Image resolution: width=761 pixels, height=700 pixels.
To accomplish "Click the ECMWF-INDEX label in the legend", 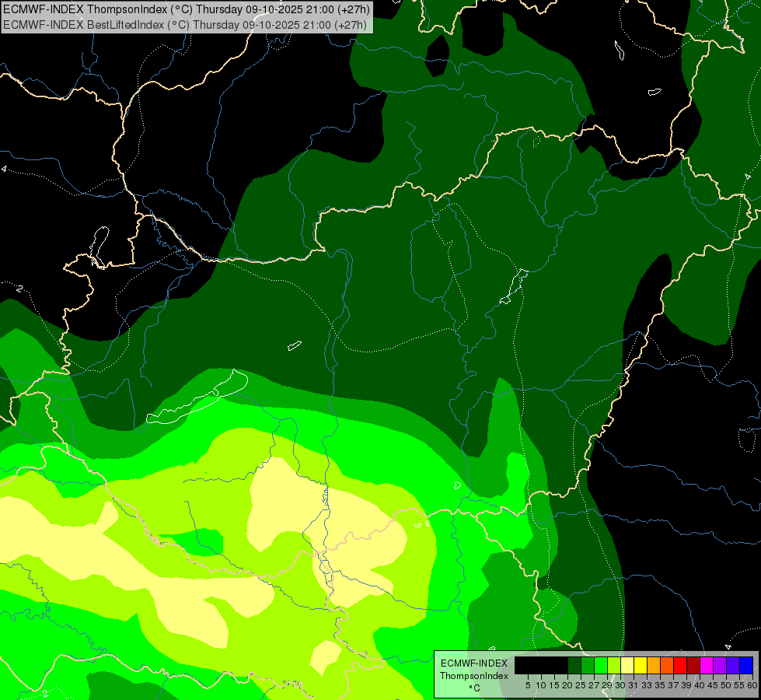I will [473, 663].
